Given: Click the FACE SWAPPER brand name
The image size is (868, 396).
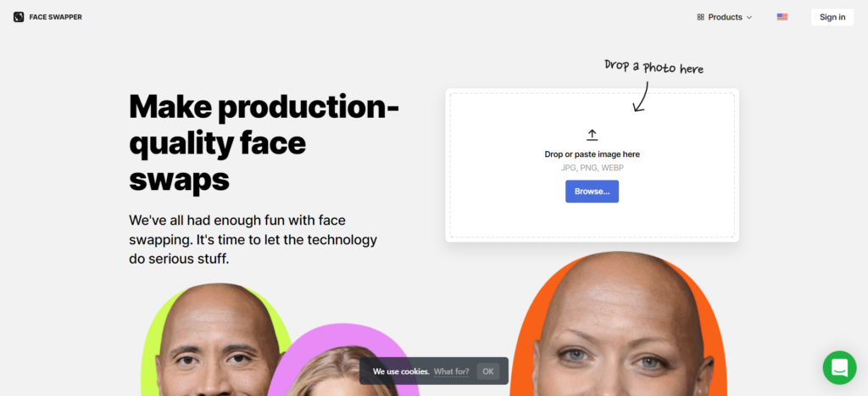Looking at the screenshot, I should (x=55, y=17).
